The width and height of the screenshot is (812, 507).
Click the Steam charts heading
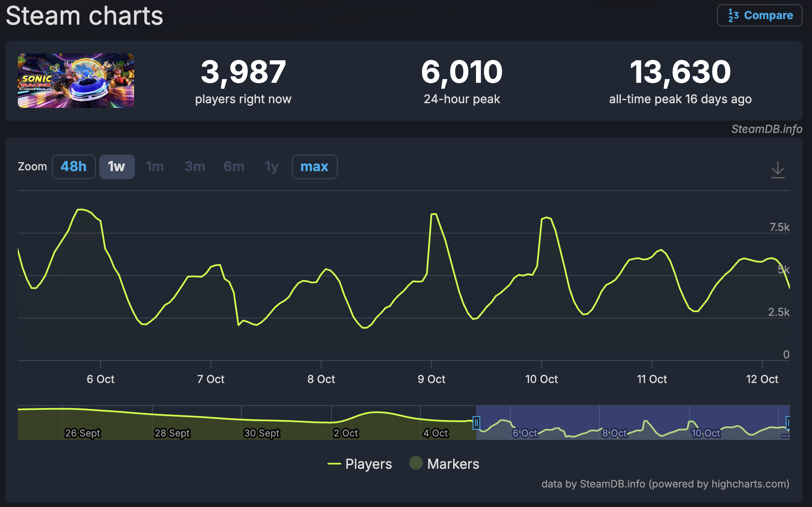pos(84,16)
